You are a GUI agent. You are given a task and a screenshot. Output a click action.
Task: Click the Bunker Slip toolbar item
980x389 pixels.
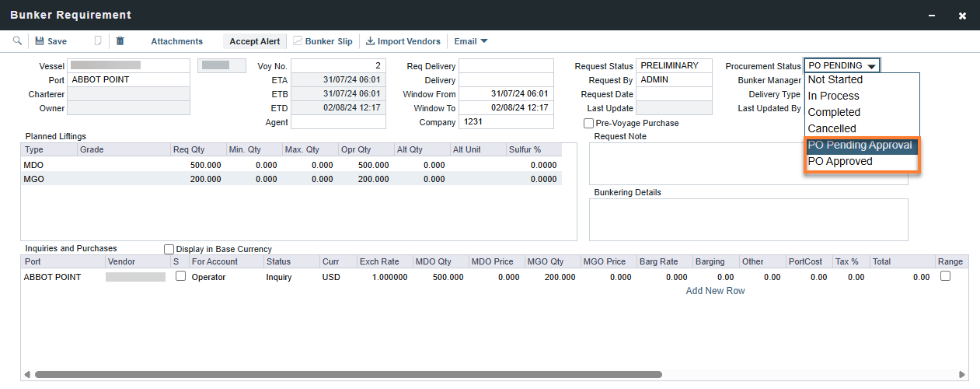coord(323,41)
